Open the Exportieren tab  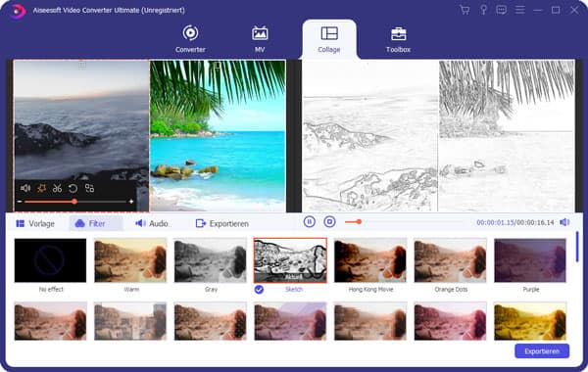(222, 223)
